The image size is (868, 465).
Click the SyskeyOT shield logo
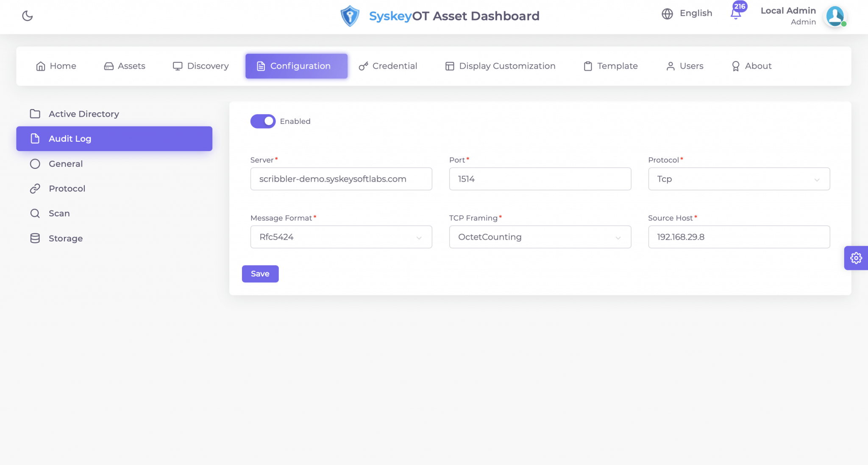[x=350, y=16]
